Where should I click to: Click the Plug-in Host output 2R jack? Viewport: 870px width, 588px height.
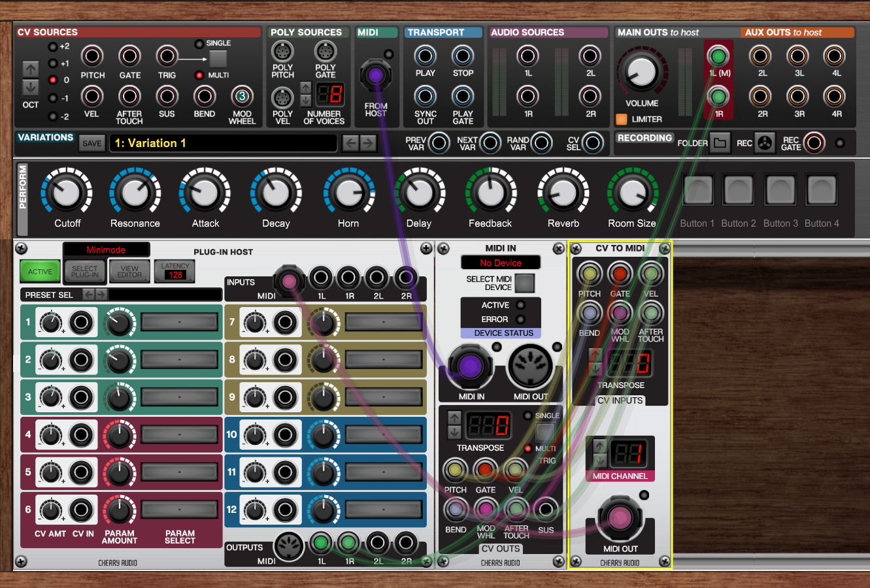pyautogui.click(x=406, y=542)
